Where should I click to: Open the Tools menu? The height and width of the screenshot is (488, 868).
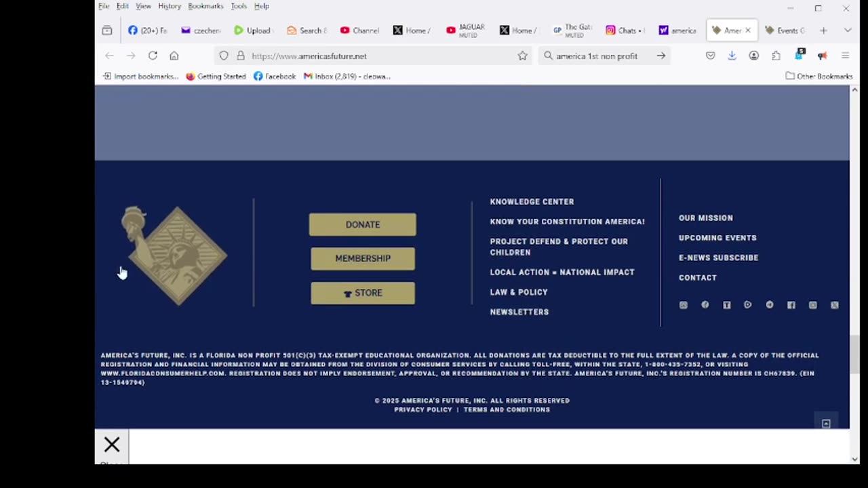(x=239, y=6)
